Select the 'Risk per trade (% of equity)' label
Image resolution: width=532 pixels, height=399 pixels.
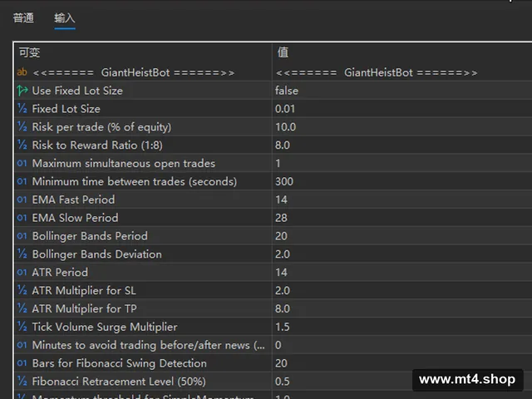tap(101, 127)
